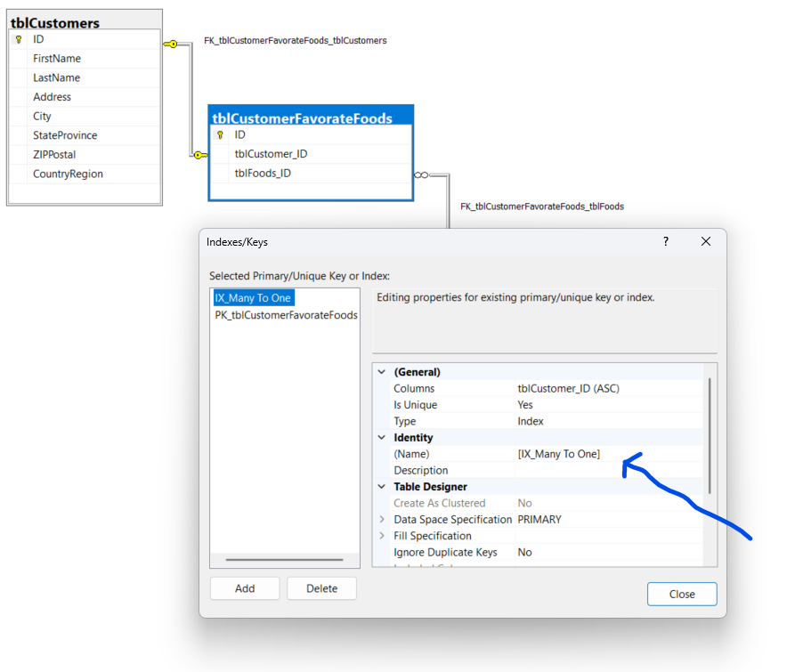Select the IX_Many To One index entry
The width and height of the screenshot is (795, 672).
click(253, 298)
